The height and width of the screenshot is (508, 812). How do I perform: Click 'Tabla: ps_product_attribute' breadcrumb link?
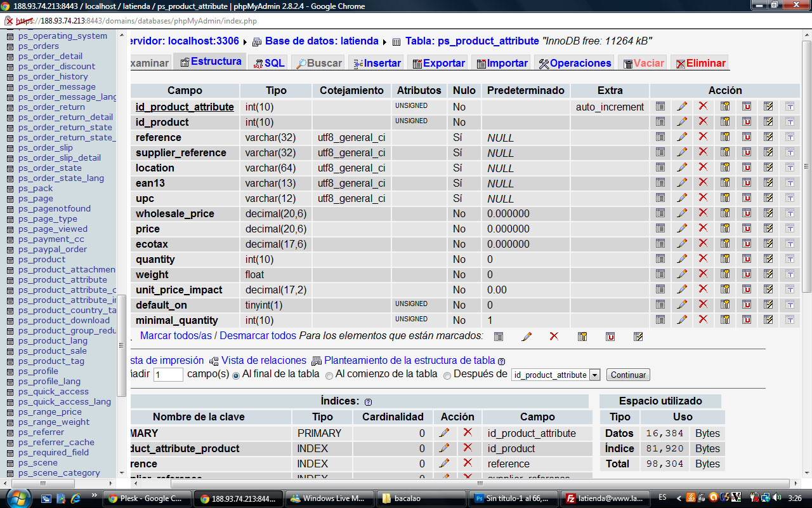tap(472, 41)
